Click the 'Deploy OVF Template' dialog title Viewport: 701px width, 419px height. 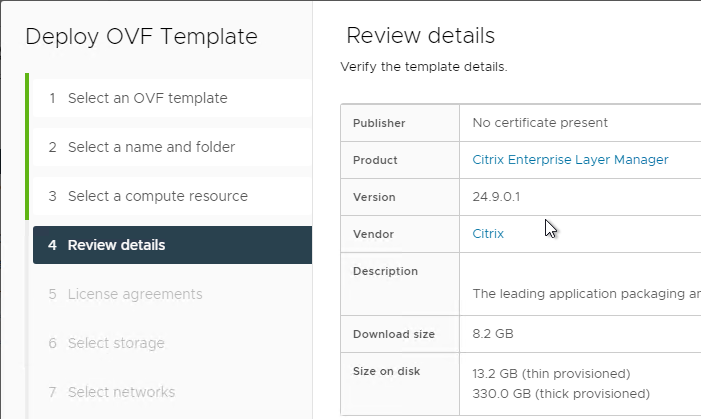point(141,36)
